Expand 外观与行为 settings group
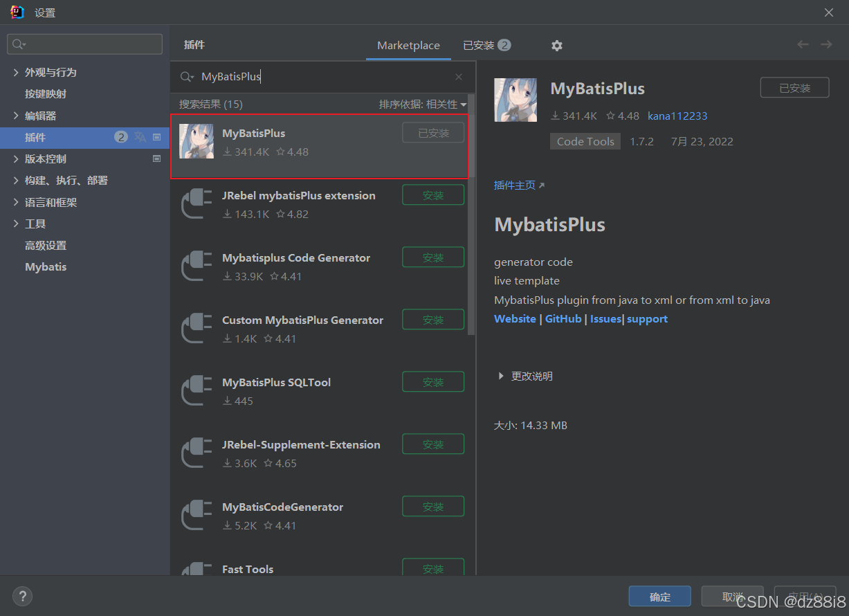 tap(16, 72)
